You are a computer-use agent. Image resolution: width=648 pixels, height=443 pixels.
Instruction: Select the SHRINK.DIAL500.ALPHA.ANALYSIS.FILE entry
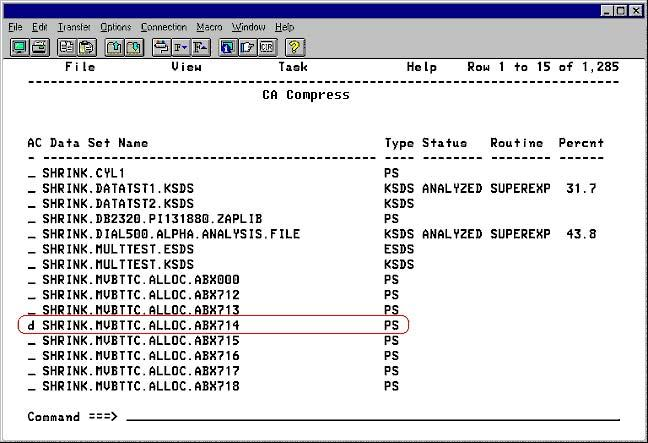[x=171, y=234]
